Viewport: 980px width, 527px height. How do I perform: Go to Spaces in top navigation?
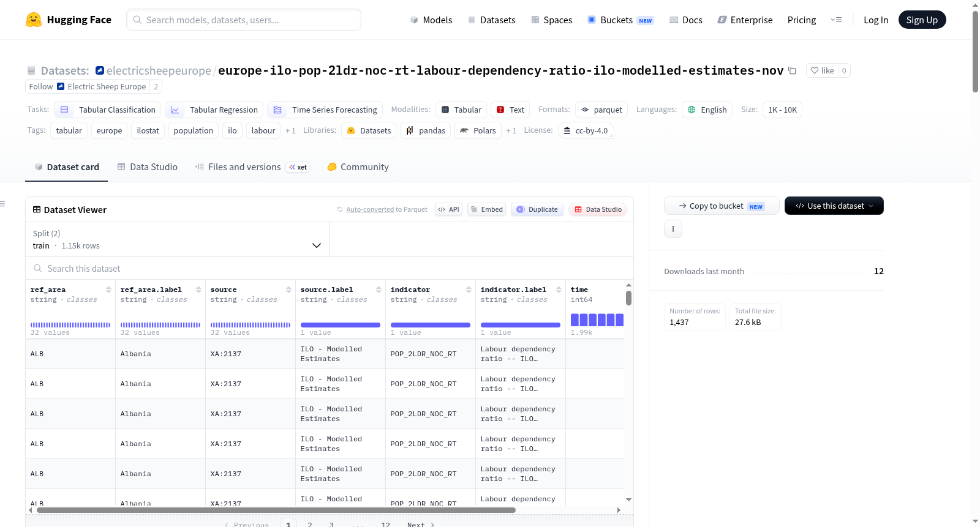point(551,20)
